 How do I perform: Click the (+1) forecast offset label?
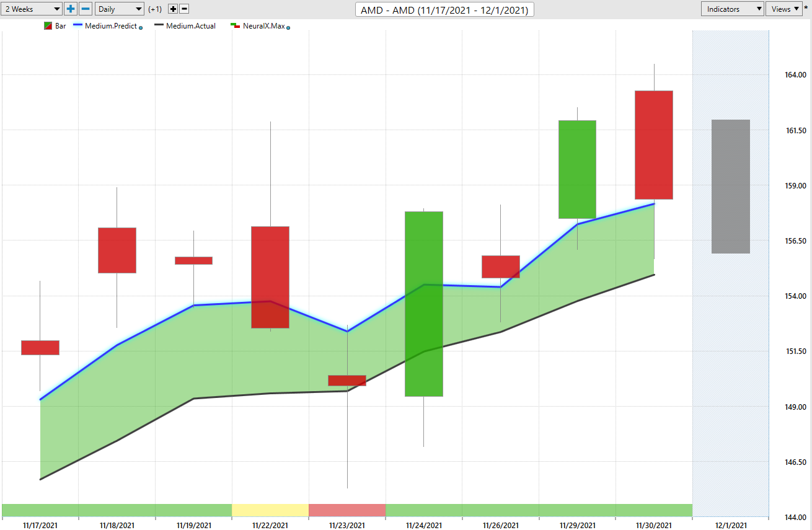[x=156, y=9]
